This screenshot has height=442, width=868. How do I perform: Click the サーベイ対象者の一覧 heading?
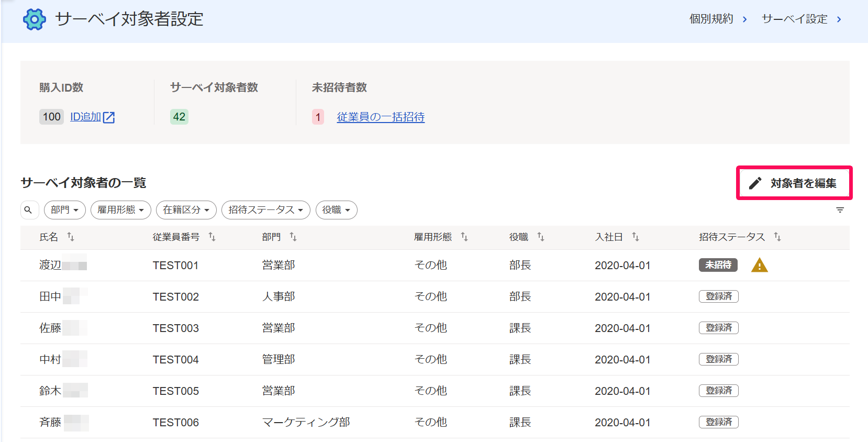[83, 183]
